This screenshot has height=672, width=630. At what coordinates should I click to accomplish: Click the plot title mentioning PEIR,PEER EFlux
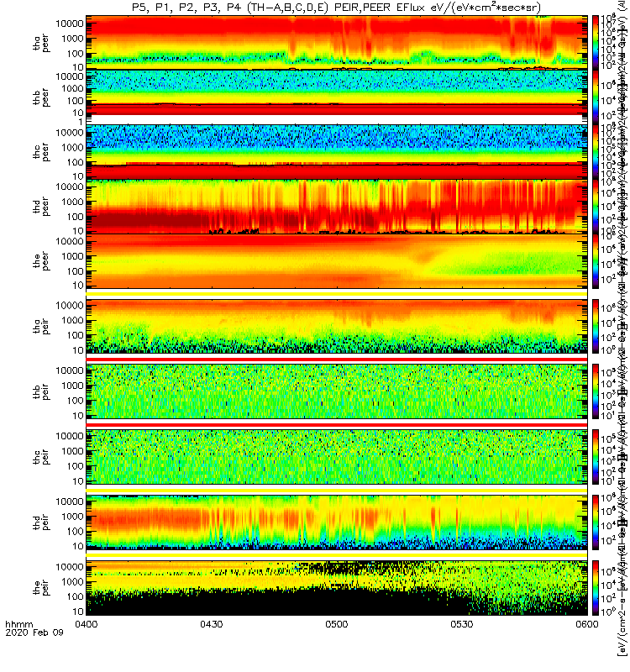(336, 8)
